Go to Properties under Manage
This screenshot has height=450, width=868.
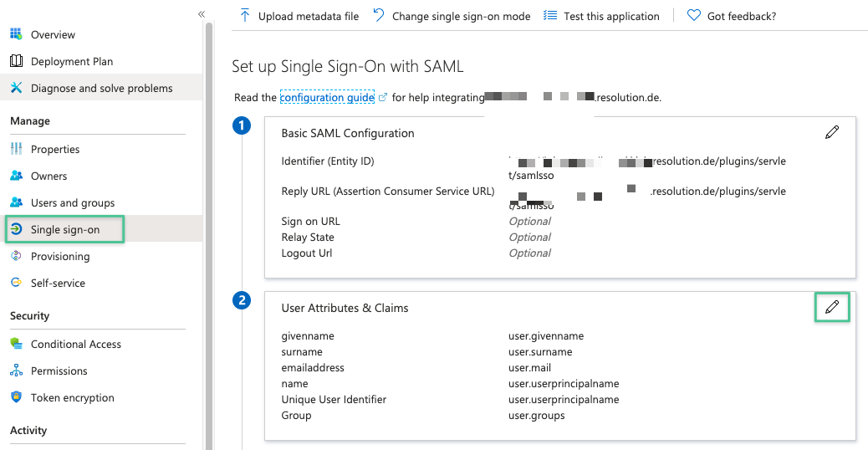click(55, 150)
